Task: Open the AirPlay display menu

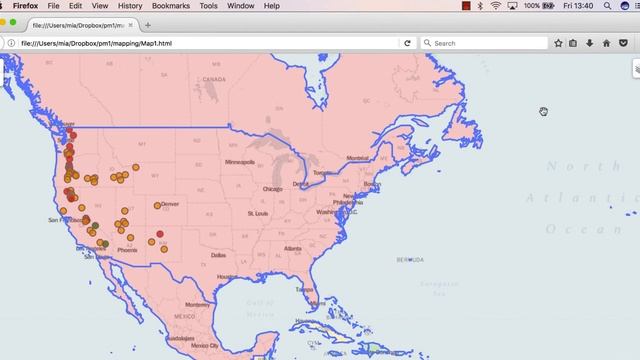Action: click(512, 6)
